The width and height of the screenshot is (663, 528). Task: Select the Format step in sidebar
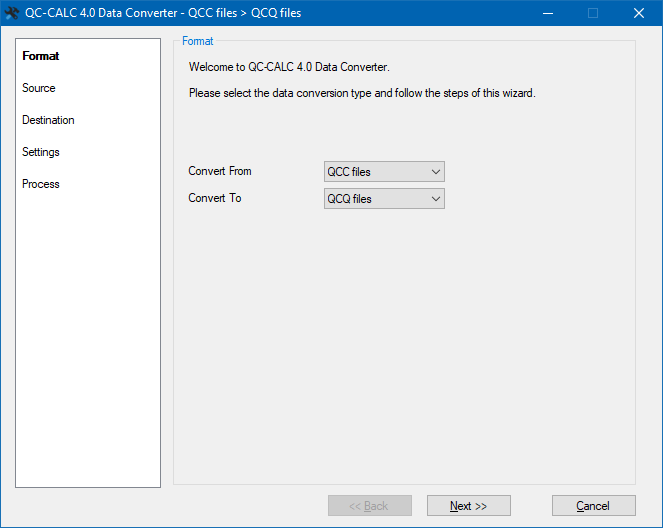coord(41,56)
